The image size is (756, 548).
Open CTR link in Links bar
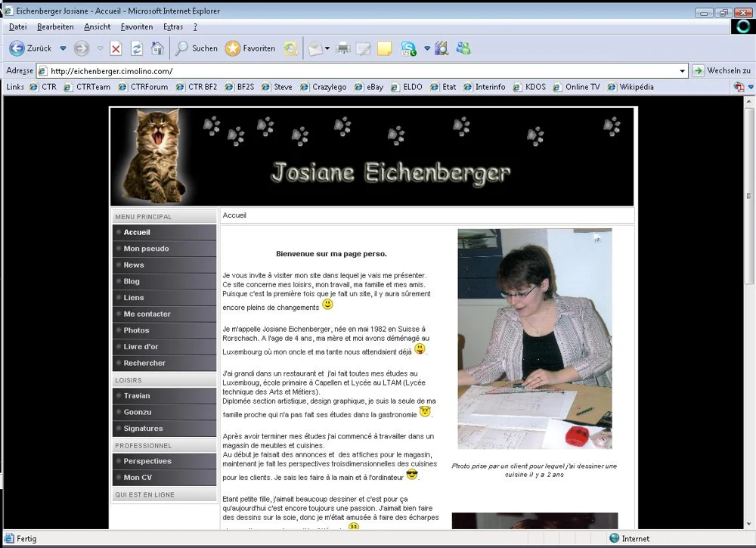tap(43, 87)
